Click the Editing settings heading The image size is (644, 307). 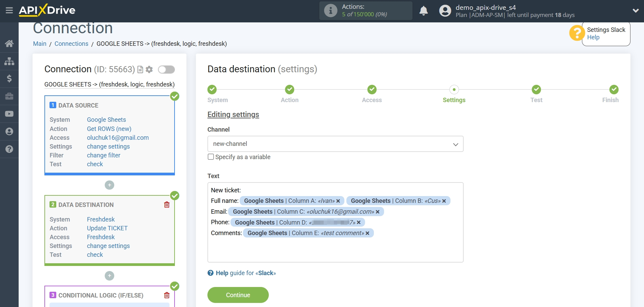point(233,115)
